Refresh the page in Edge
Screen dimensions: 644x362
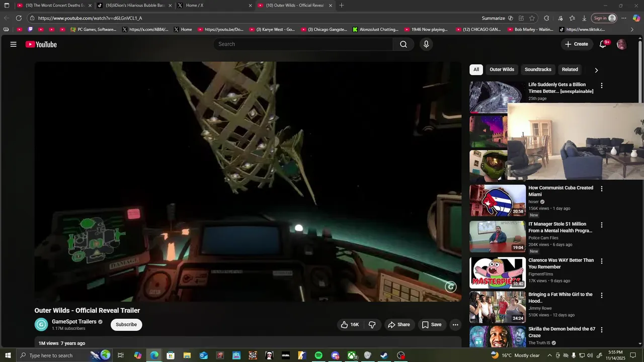(x=19, y=18)
